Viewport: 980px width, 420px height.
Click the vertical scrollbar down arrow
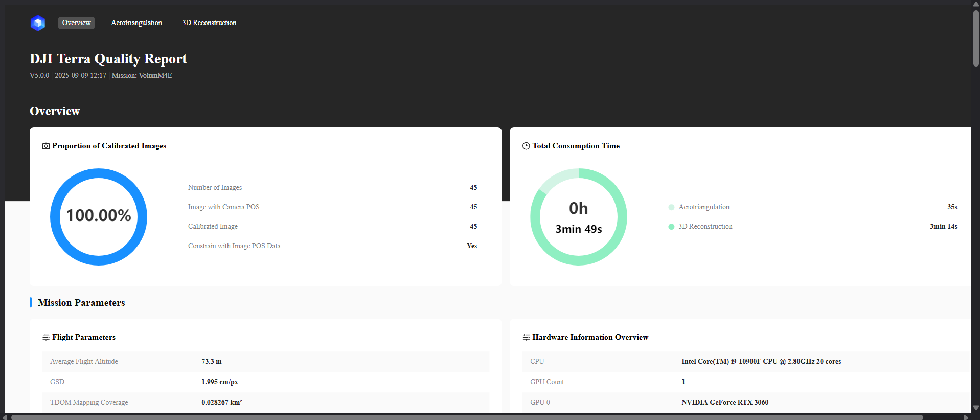(976, 408)
